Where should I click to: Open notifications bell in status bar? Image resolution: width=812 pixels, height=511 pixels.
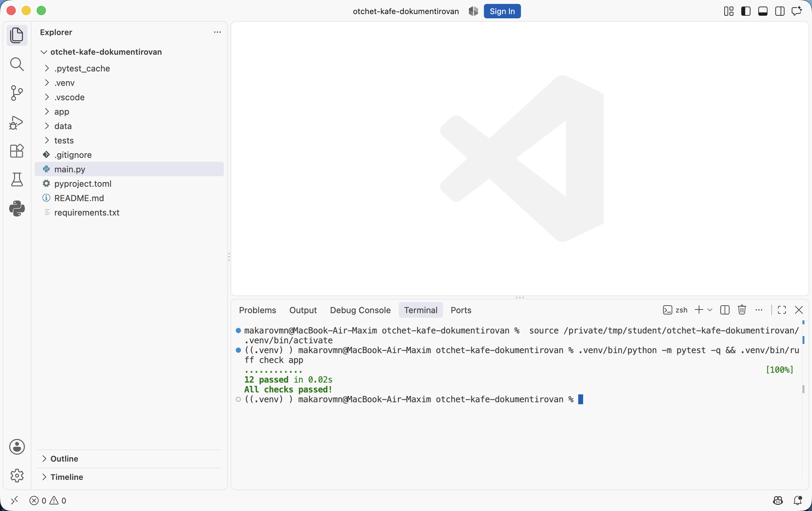click(798, 500)
